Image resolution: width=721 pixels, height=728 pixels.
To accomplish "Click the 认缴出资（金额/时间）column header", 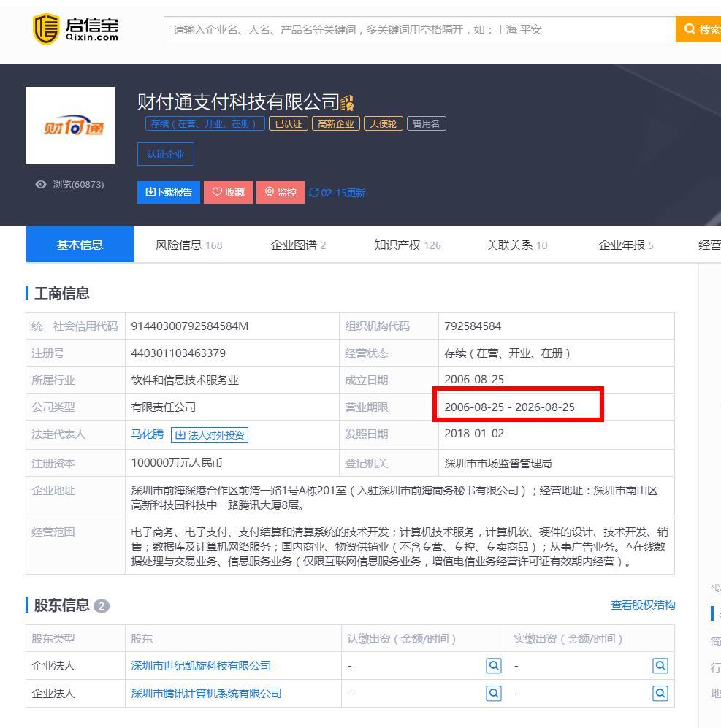I will click(402, 638).
